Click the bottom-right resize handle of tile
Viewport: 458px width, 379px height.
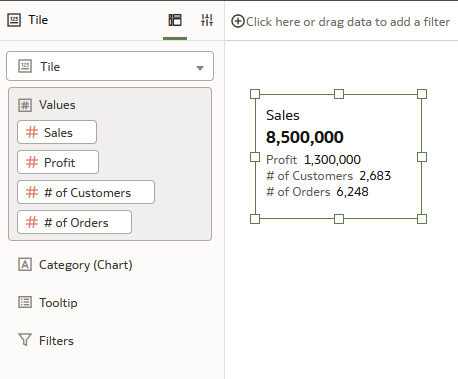422,219
